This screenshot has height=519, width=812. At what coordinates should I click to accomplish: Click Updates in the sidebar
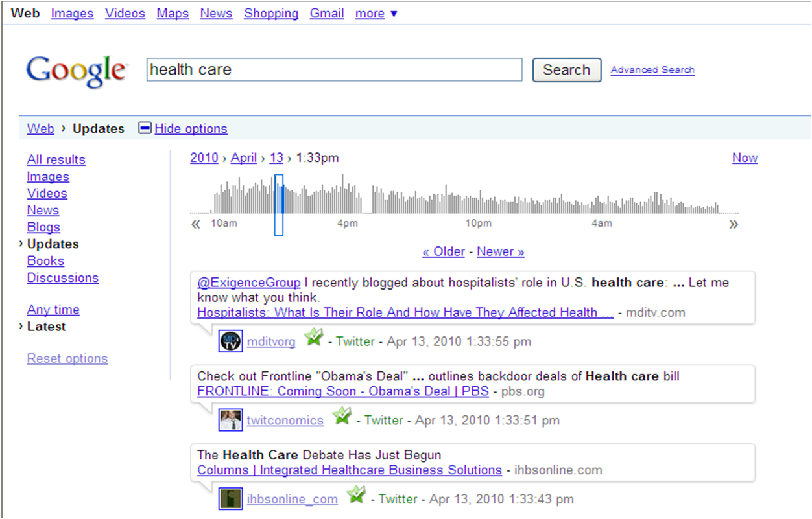coord(53,244)
